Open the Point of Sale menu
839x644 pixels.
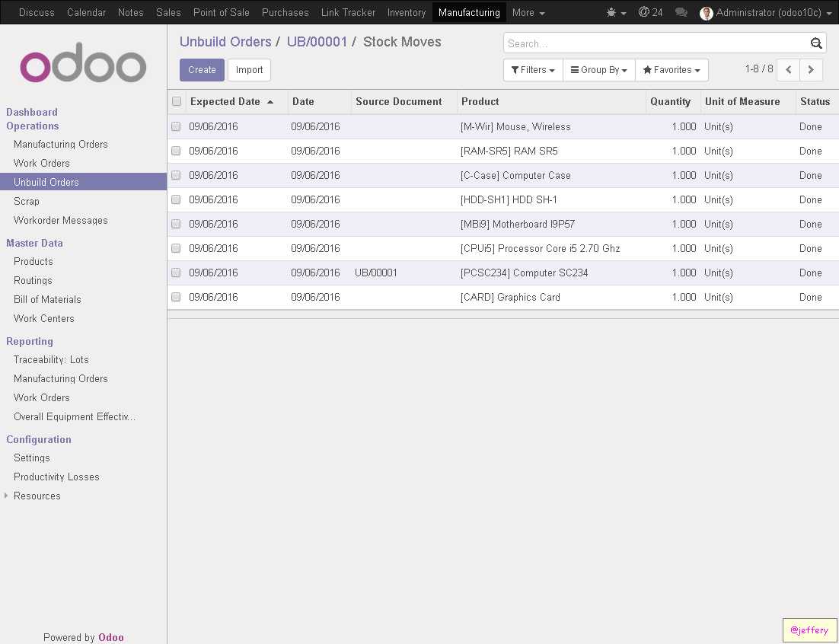point(221,12)
